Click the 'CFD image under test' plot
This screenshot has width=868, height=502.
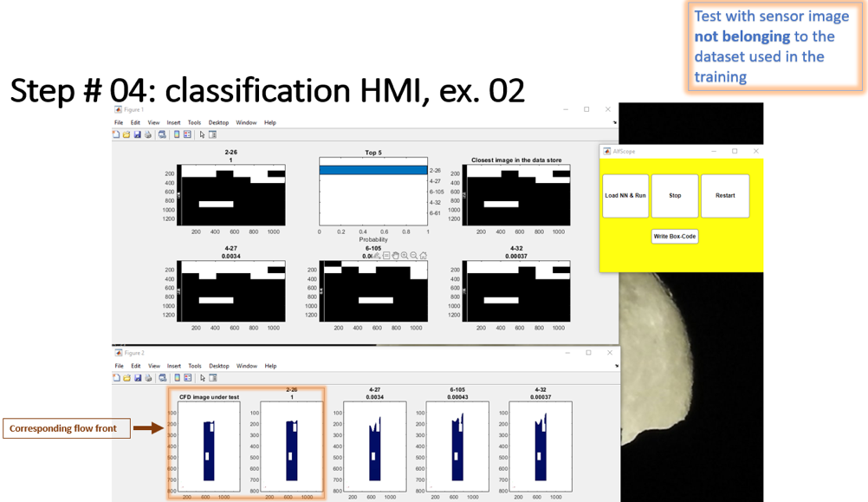209,447
